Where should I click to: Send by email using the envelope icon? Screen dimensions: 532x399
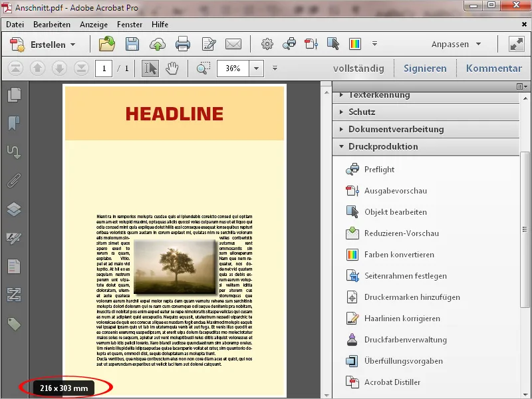[233, 44]
